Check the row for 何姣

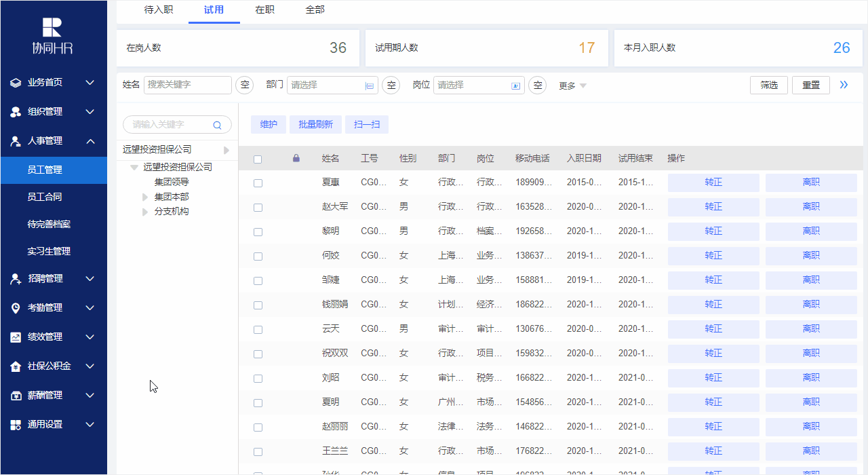tap(258, 256)
